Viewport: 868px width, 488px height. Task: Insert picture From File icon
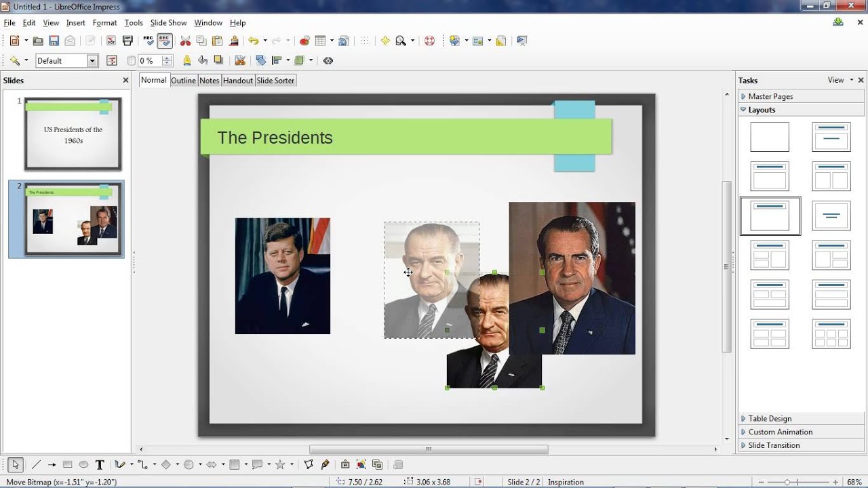[361, 464]
